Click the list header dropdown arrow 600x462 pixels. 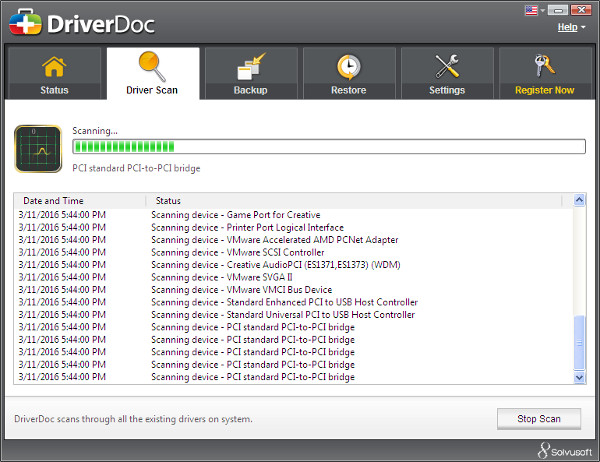click(578, 201)
